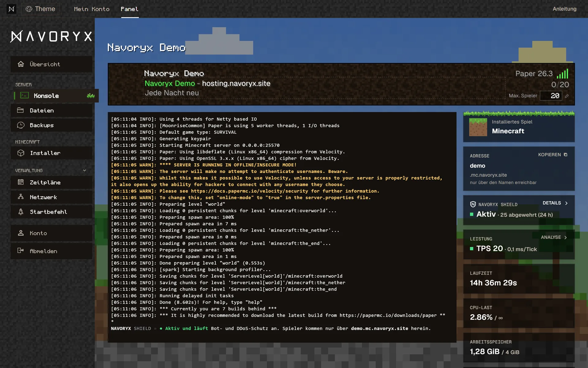
Task: Click the CPU-Last value 2.86%
Action: point(481,317)
